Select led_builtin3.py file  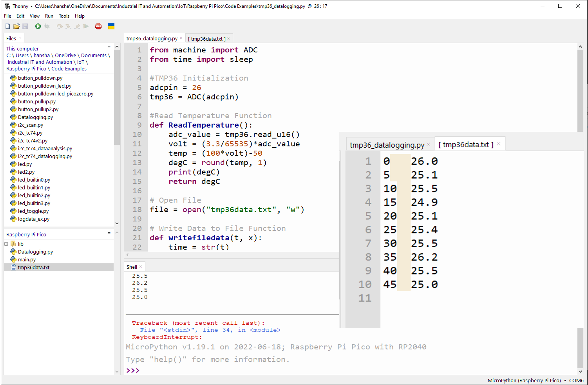[34, 203]
